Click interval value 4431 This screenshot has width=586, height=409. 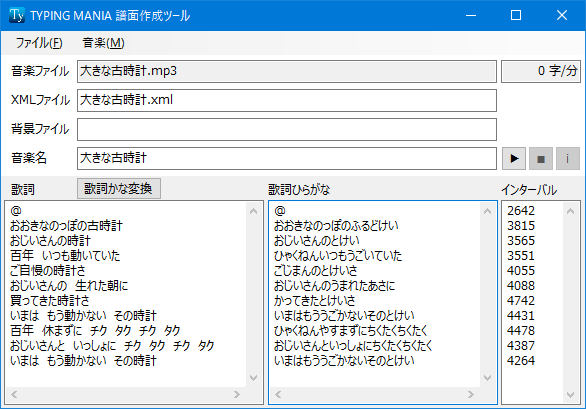[x=521, y=316]
